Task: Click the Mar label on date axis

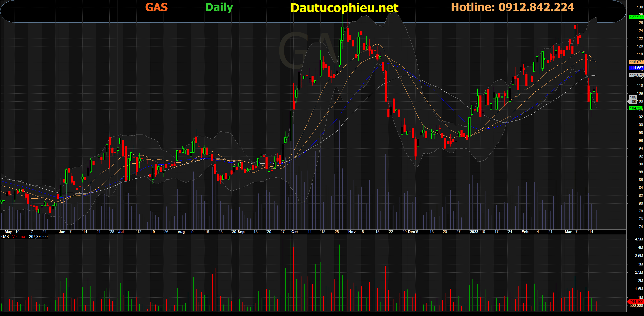Action: pos(568,232)
